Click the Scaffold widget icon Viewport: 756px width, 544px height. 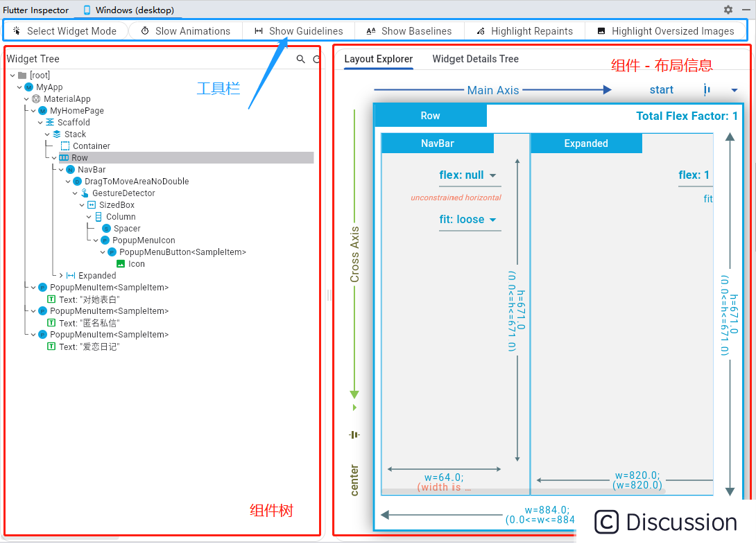[x=50, y=123]
